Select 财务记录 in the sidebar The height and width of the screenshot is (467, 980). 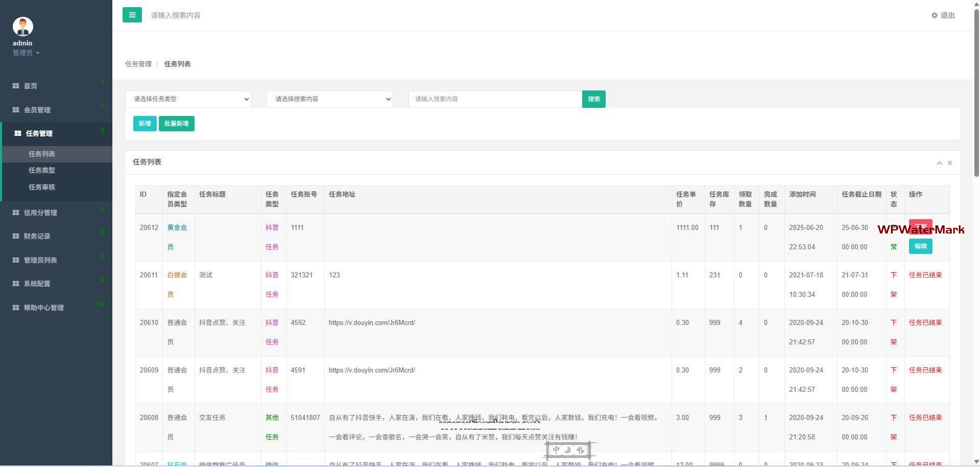coord(37,236)
